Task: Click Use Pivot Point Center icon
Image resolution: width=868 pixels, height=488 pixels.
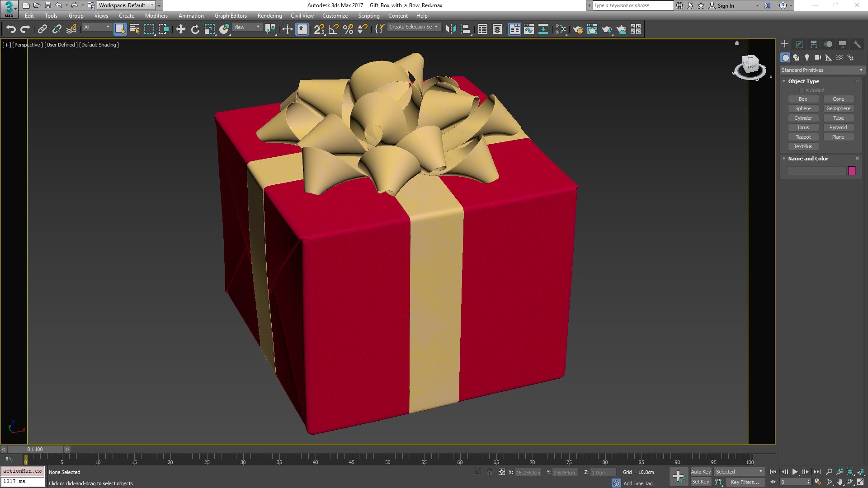Action: [x=270, y=29]
